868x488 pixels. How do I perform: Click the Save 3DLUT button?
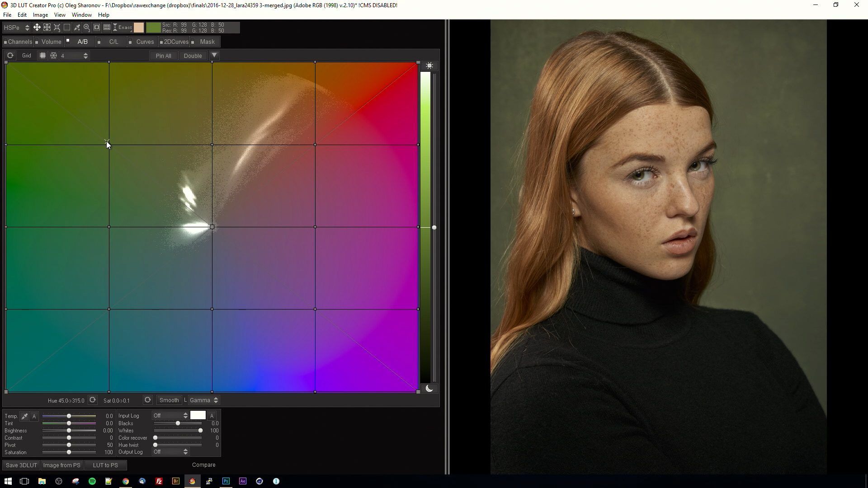click(21, 465)
